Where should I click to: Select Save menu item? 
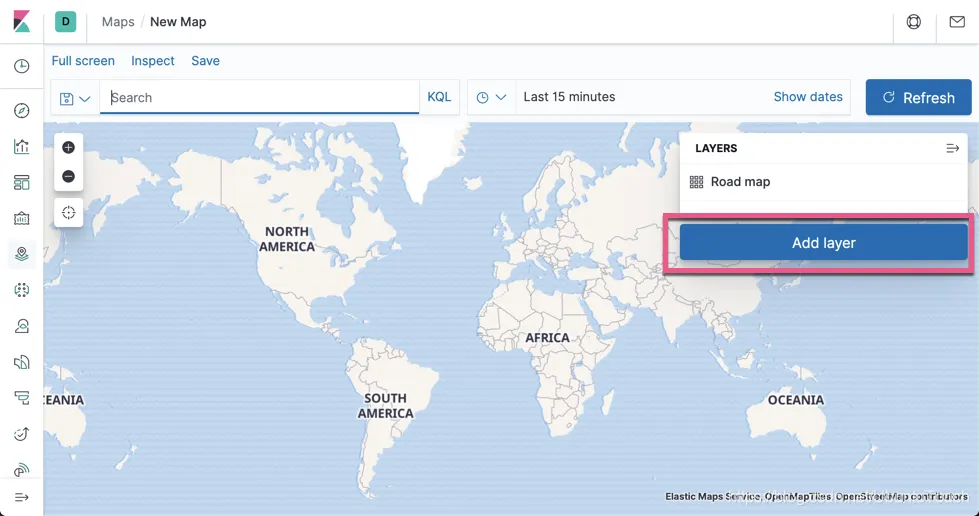(x=205, y=61)
